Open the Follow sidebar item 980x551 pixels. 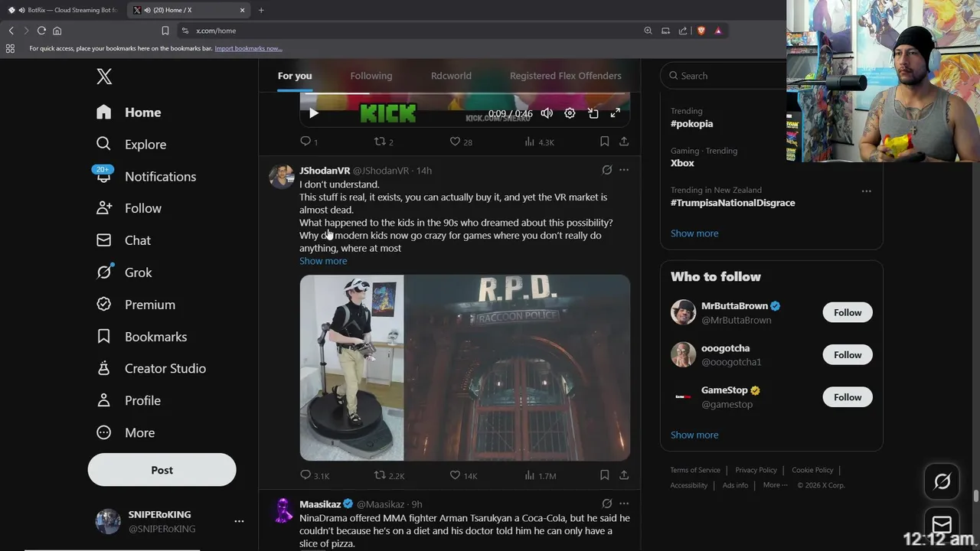[129, 208]
